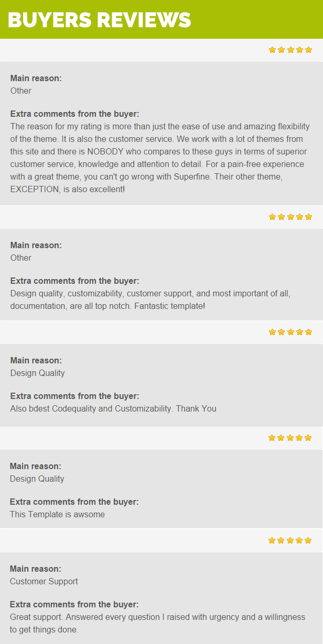Click the last star of the third review
Viewport: 323px width, 644px height.
308,332
